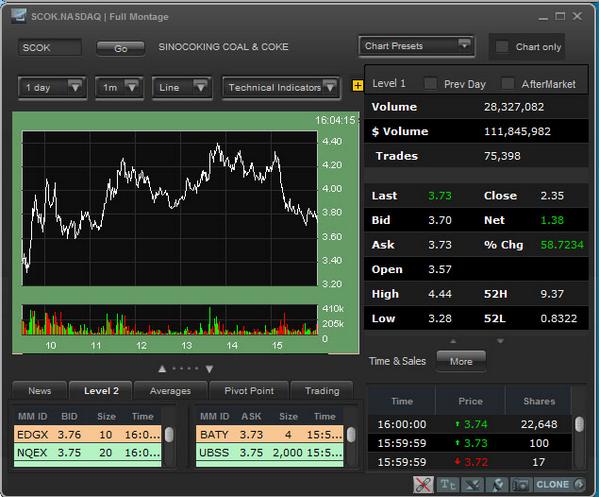Click the BID column header
This screenshot has height=497, width=599.
click(x=69, y=416)
